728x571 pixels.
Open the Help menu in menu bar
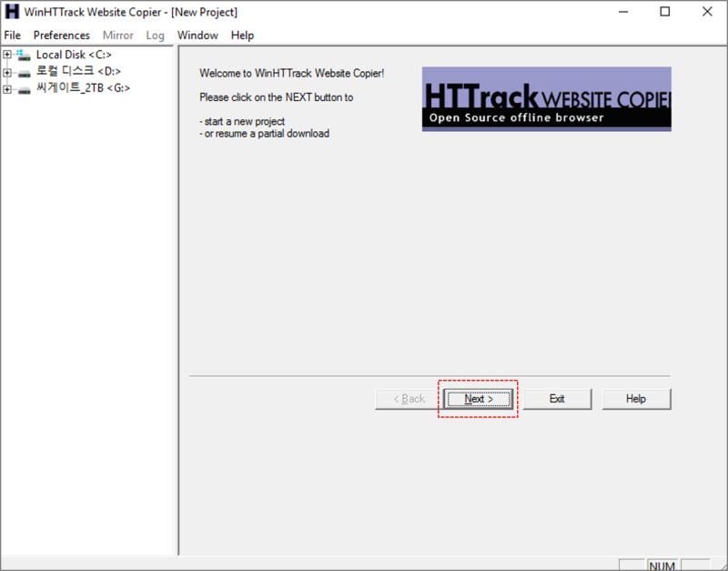(242, 36)
